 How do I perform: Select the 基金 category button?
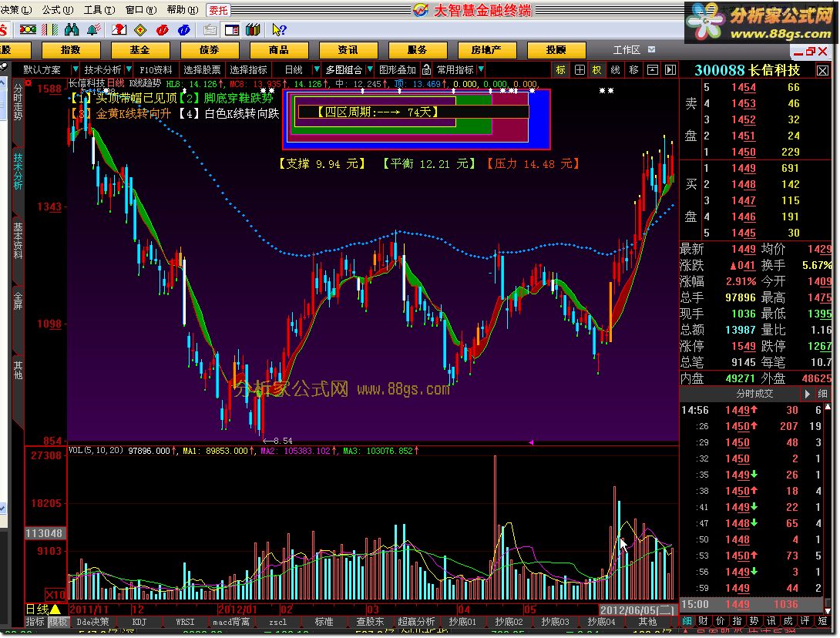pos(140,50)
